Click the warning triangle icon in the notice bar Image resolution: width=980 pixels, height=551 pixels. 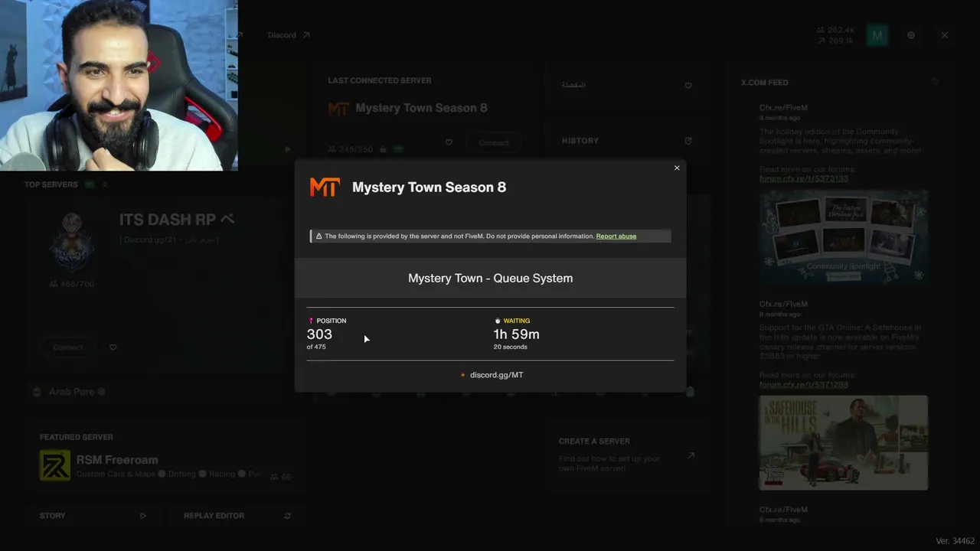[319, 236]
